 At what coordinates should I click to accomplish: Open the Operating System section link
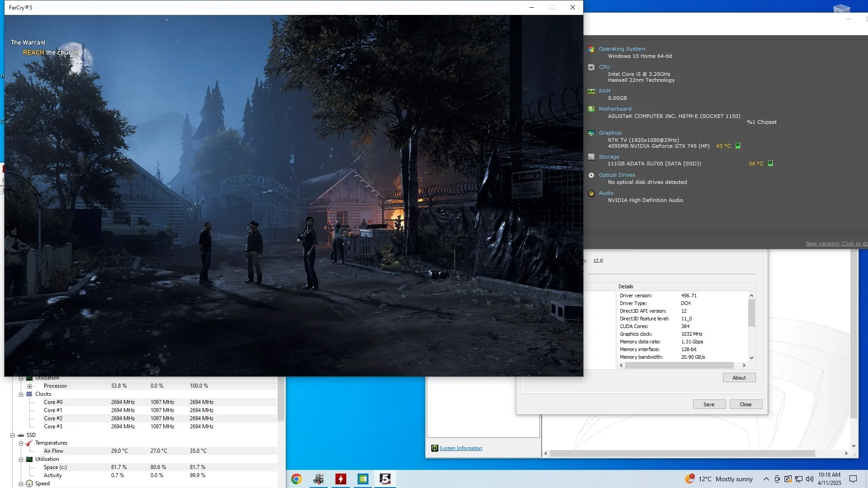[622, 49]
